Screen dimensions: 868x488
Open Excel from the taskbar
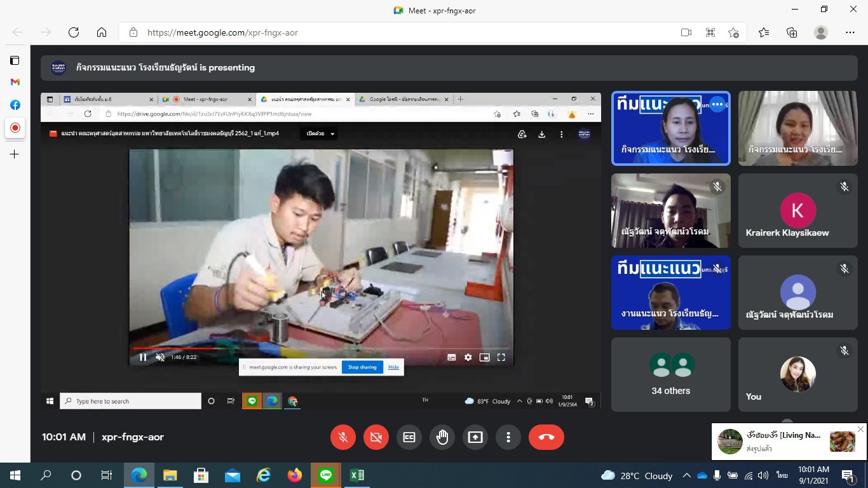tap(357, 475)
